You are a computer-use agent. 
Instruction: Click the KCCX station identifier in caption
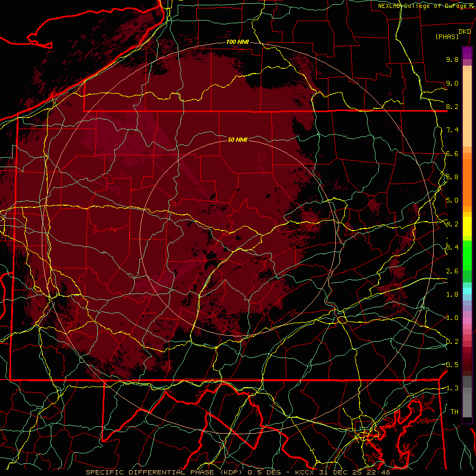tap(305, 472)
